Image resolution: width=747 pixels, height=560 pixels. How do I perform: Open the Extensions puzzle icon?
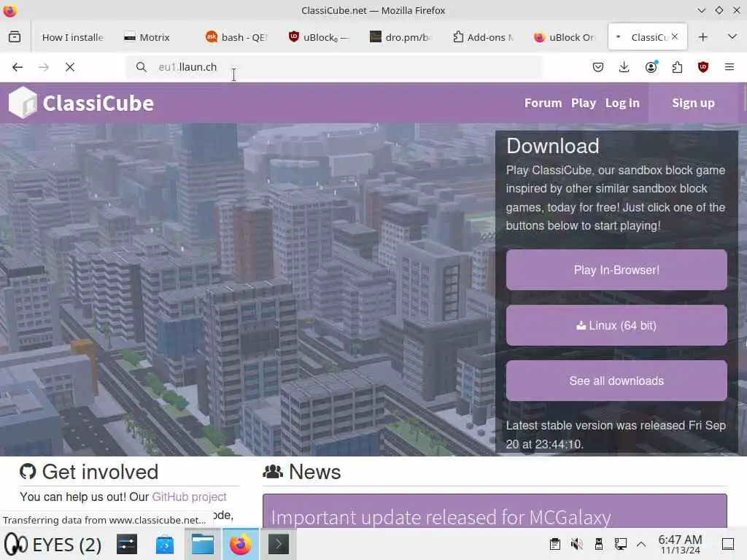pyautogui.click(x=677, y=67)
